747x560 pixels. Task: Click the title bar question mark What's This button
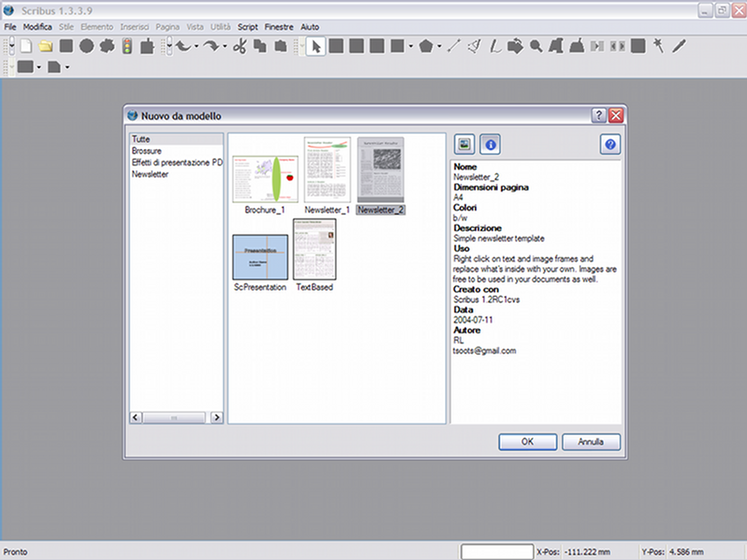(x=598, y=115)
